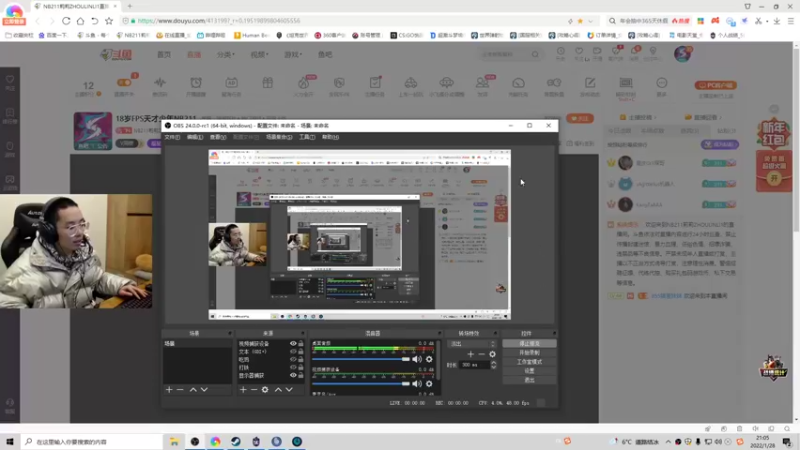The height and width of the screenshot is (450, 800).
Task: Open OBS 工具(T) menu
Action: click(x=307, y=137)
